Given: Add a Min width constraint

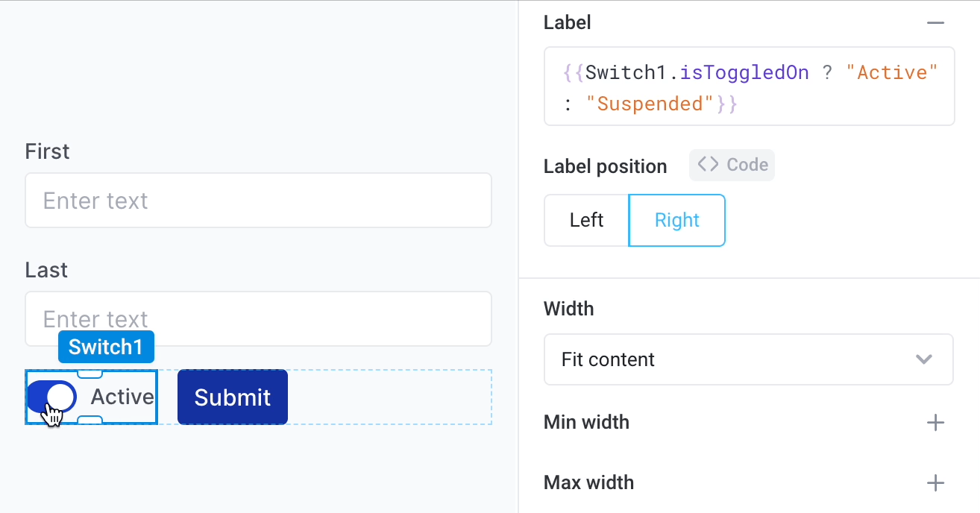Looking at the screenshot, I should (x=935, y=422).
